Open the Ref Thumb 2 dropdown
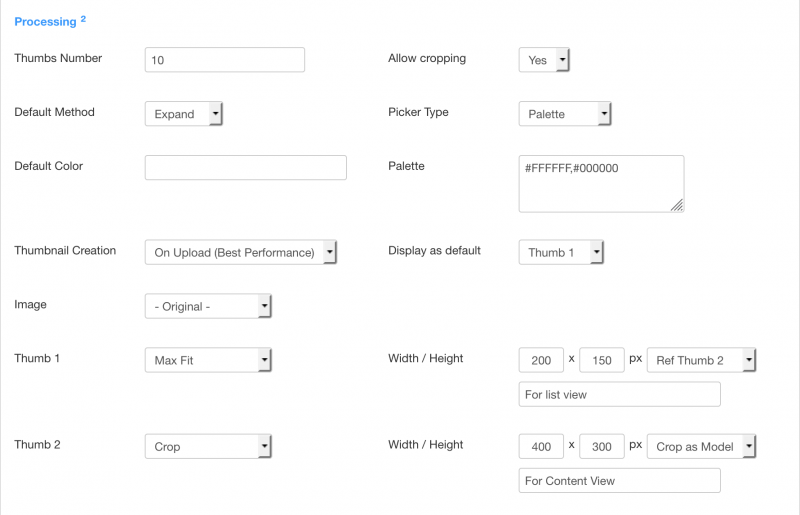800x515 pixels. click(x=701, y=360)
